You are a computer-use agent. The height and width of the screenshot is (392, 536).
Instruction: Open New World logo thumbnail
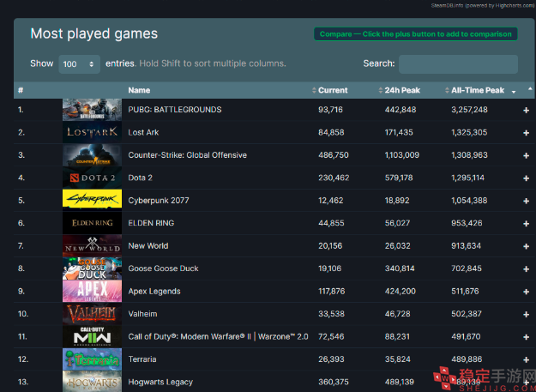[x=92, y=245]
